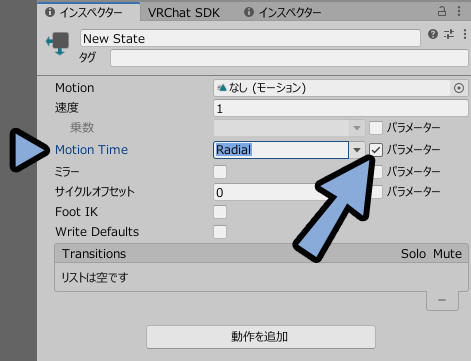Click the animator state icon beside the name
The width and height of the screenshot is (471, 361).
(58, 43)
